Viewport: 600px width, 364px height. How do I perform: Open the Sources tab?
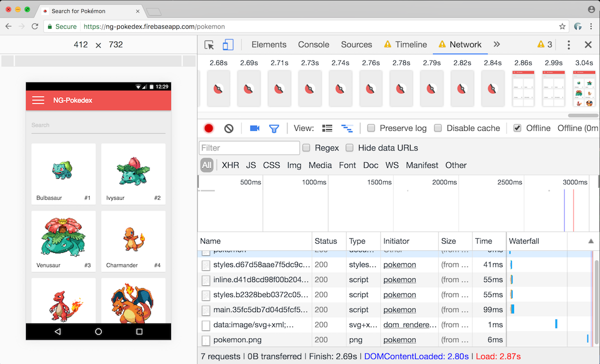click(356, 44)
